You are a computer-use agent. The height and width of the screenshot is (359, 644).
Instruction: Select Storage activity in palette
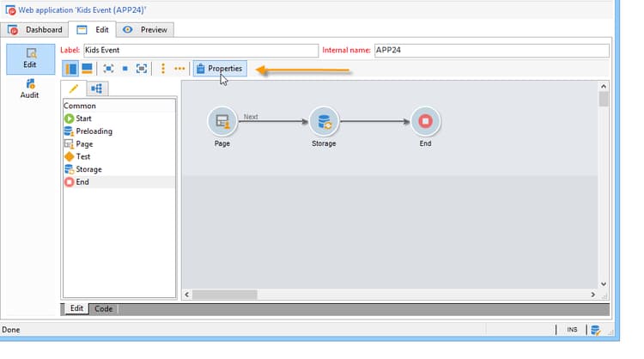119,169
